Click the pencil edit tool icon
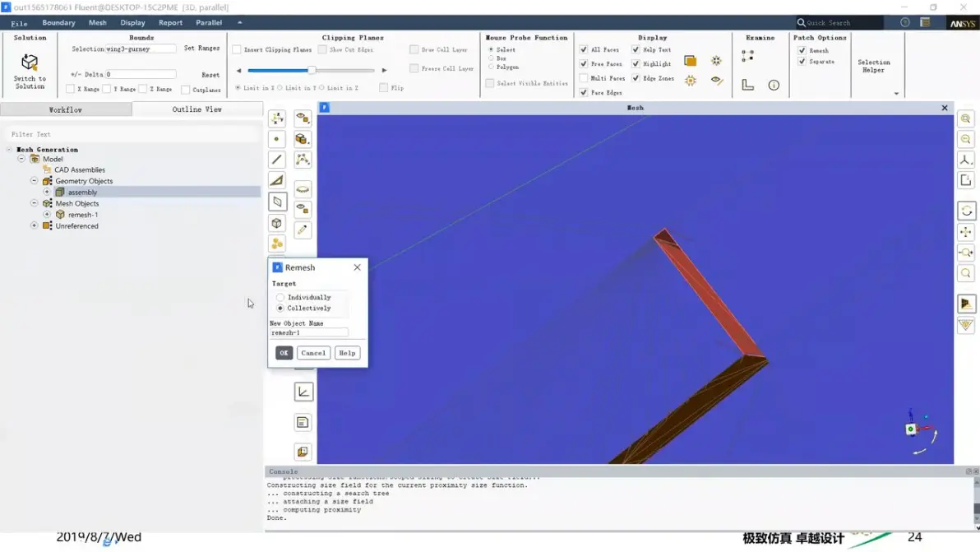This screenshot has height=552, width=980. click(303, 230)
